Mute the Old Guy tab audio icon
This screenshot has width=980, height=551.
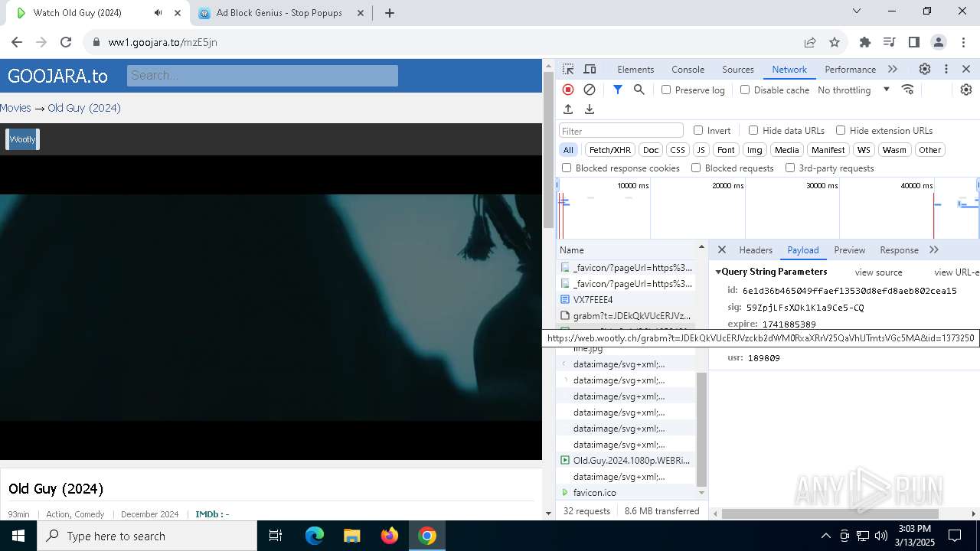pyautogui.click(x=158, y=13)
